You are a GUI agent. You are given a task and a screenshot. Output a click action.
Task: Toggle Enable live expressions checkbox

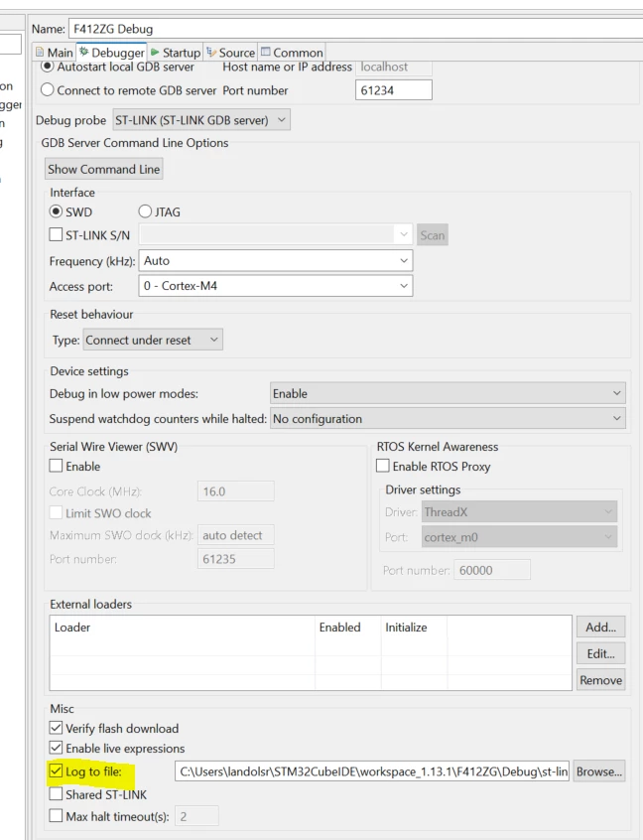pos(56,748)
